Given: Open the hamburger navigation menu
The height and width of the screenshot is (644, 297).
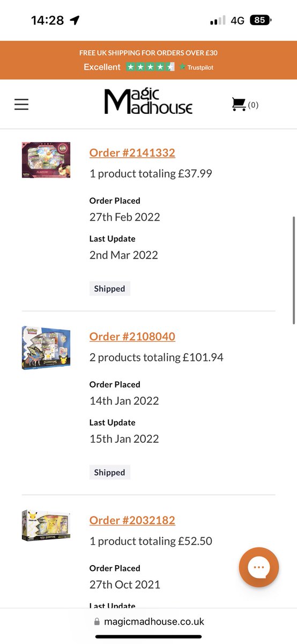Looking at the screenshot, I should tap(21, 104).
